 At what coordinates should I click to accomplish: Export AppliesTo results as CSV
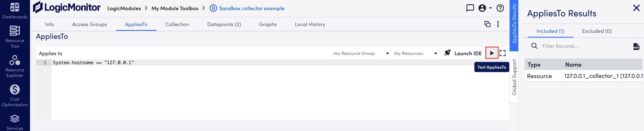[x=636, y=46]
